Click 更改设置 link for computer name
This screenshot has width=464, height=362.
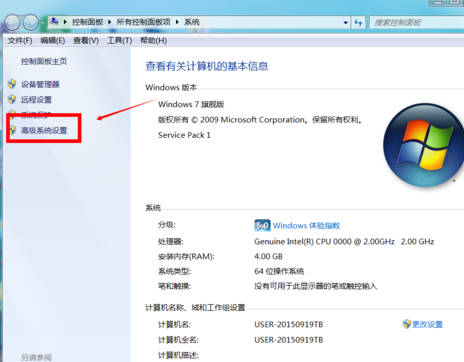tap(427, 324)
